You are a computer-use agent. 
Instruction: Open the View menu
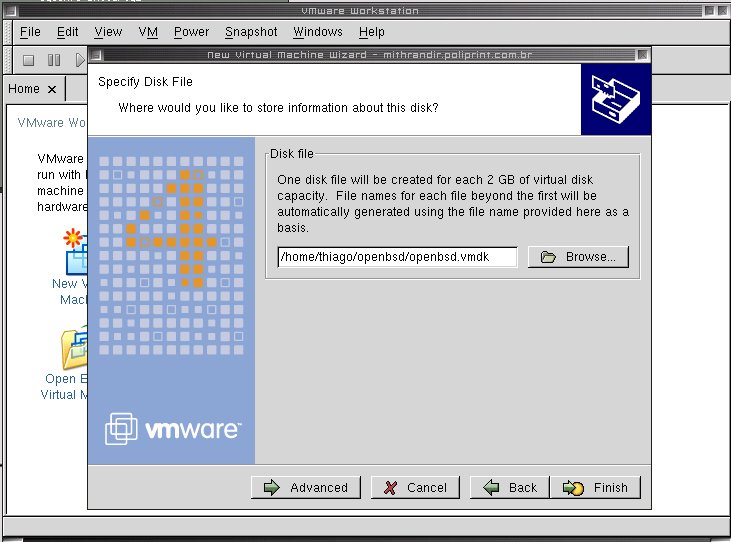pos(108,32)
